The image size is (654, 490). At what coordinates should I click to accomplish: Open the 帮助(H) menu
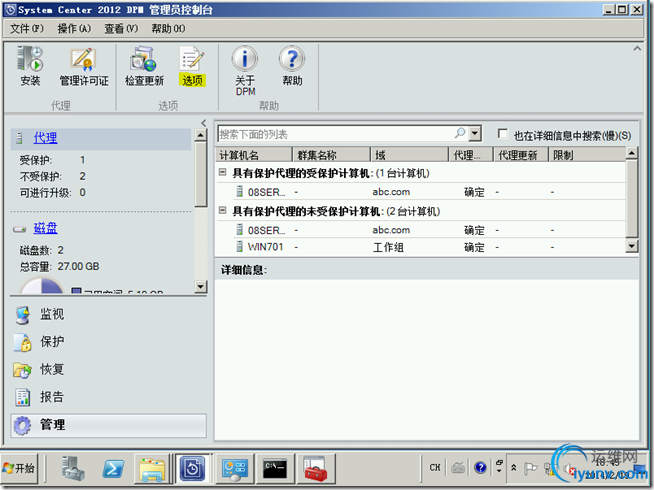[x=168, y=28]
